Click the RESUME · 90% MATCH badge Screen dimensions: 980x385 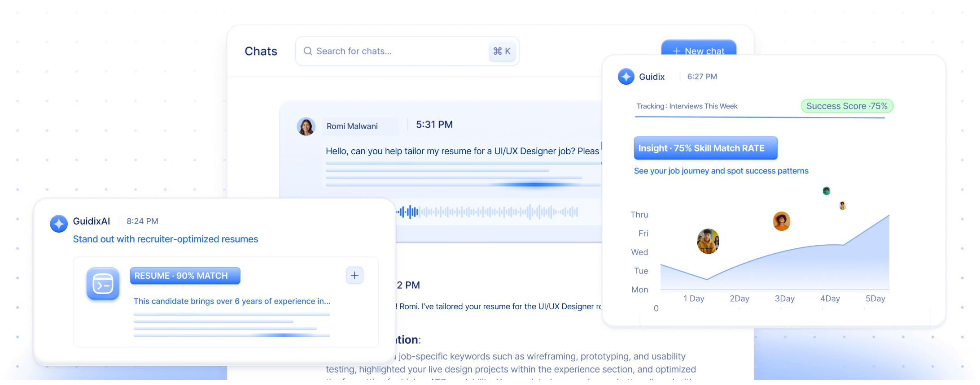tap(185, 276)
